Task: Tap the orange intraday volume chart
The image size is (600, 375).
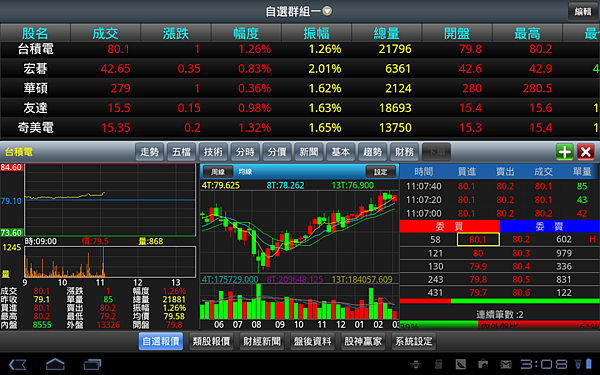Action: pos(110,262)
